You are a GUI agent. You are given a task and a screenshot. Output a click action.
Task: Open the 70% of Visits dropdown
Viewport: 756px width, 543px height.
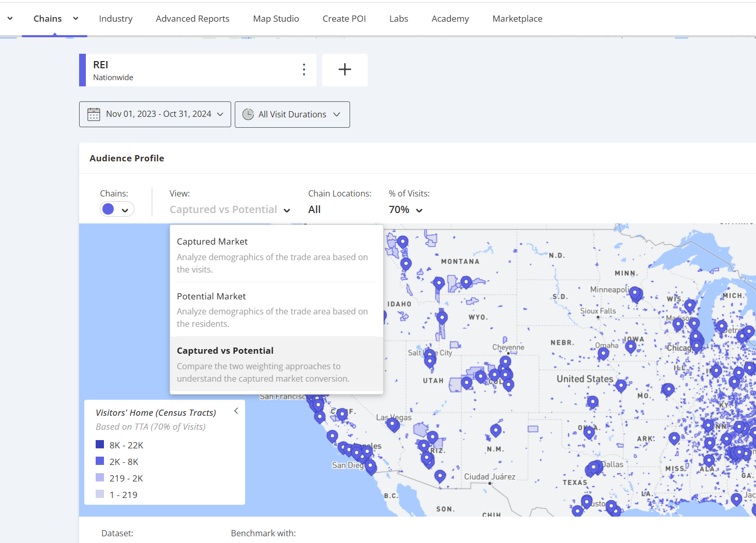(406, 209)
